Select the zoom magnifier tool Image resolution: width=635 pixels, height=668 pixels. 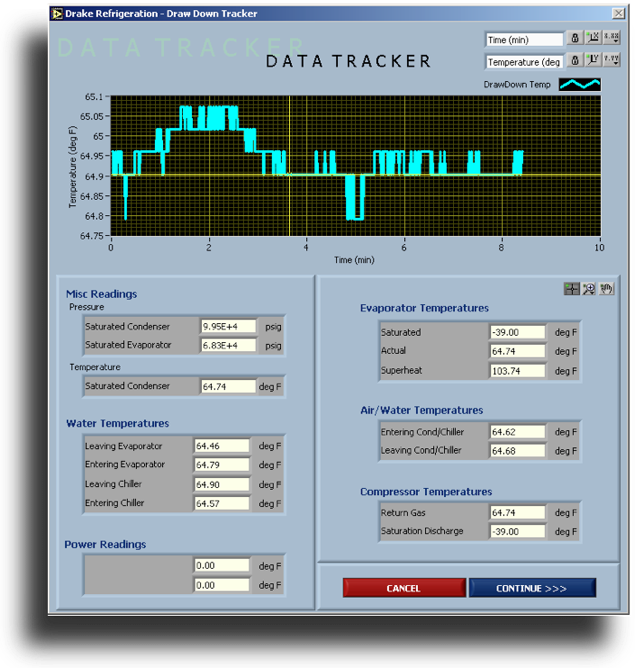(x=589, y=289)
